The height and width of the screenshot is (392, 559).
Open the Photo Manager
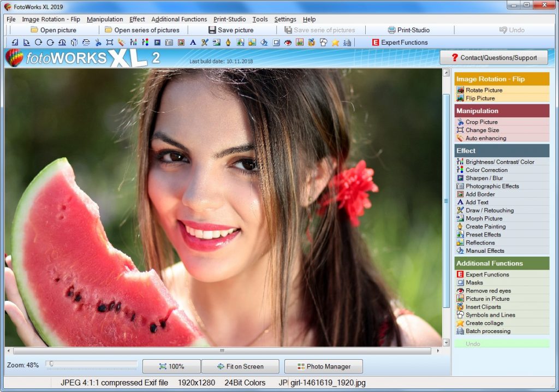click(x=323, y=366)
